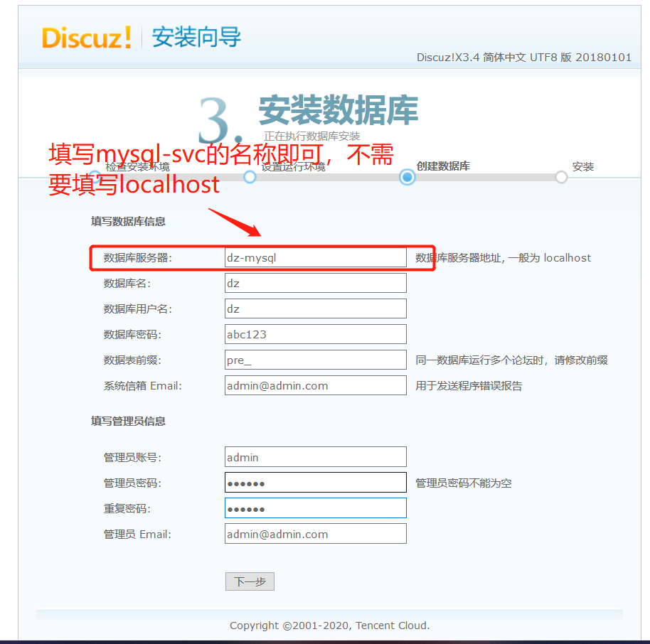Click the hint 请修改前缀 beside table prefix
This screenshot has width=650, height=644.
[x=581, y=360]
